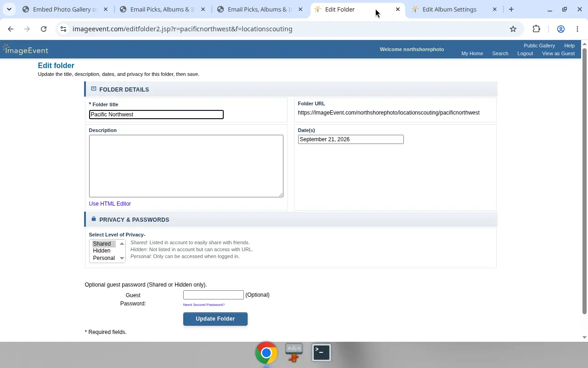Click the Guest Password field

coord(213,295)
